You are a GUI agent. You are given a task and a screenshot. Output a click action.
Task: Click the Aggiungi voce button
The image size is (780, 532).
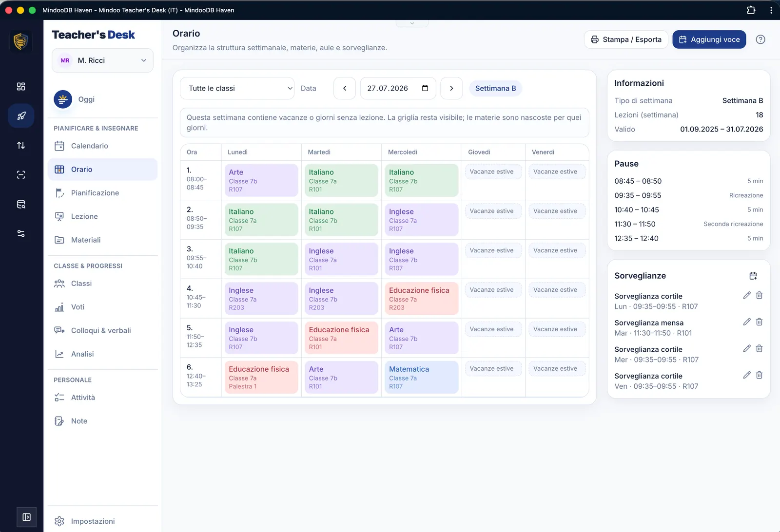click(709, 39)
